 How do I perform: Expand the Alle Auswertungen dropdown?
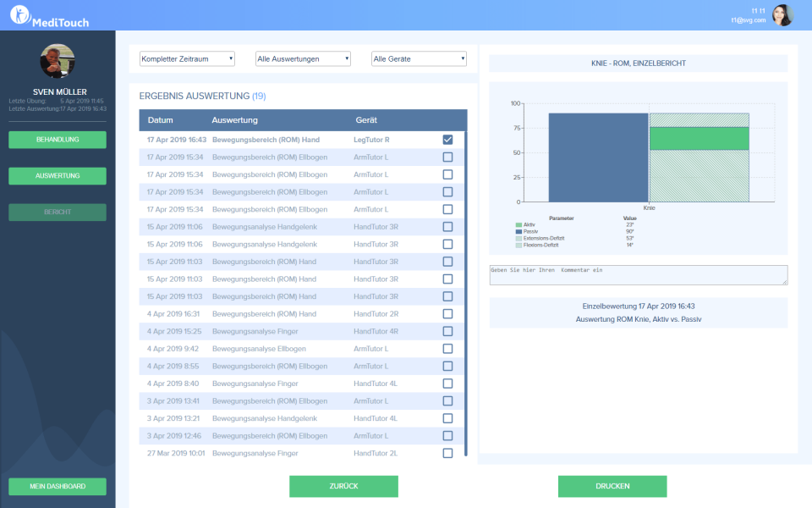click(303, 58)
